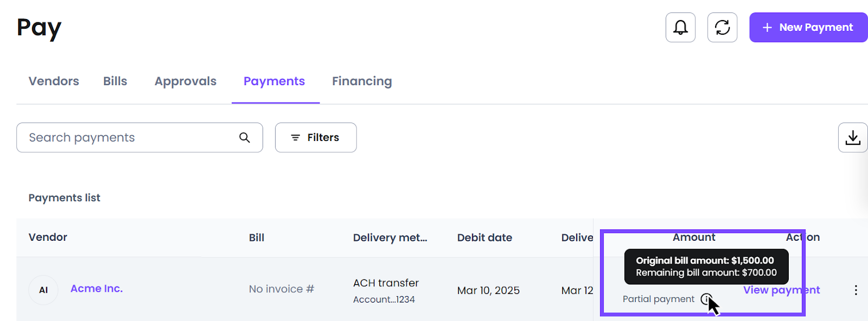Go to the Financing tab
The image size is (868, 321).
click(362, 81)
